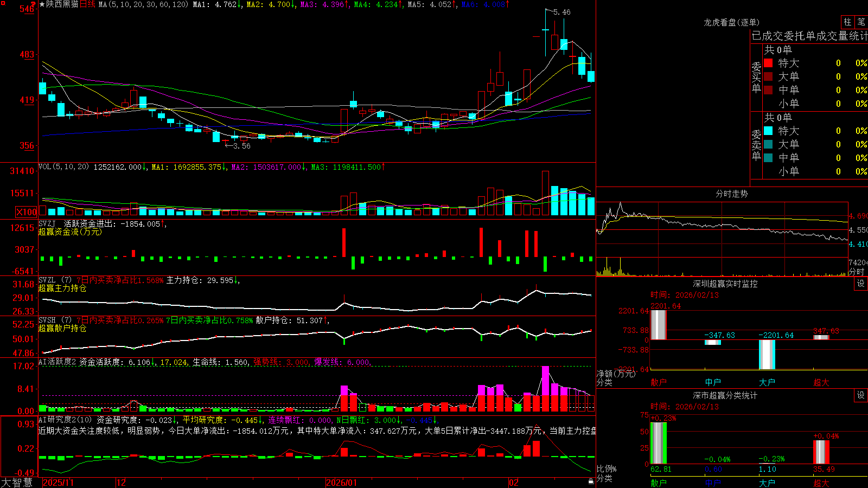Viewport: 868px width, 488px height.
Task: Click the 净额(万元) axis label
Action: click(x=616, y=374)
